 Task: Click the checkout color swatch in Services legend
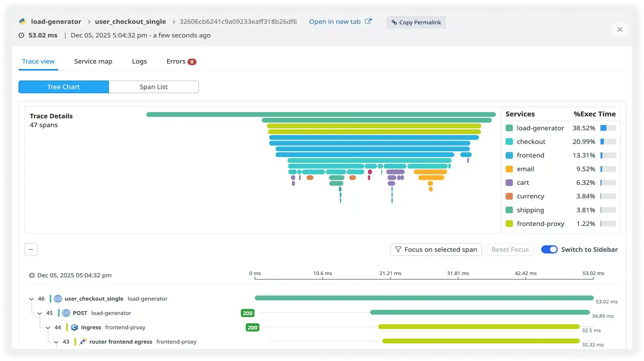point(509,141)
